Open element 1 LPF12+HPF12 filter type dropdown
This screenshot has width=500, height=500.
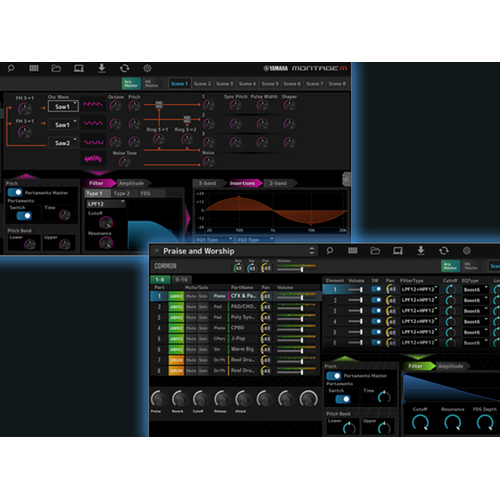(419, 289)
